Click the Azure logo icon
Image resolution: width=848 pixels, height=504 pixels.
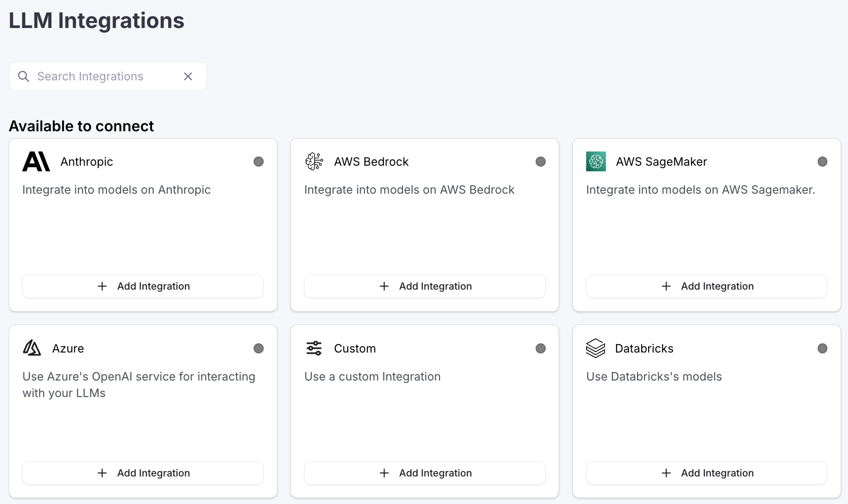coord(32,348)
